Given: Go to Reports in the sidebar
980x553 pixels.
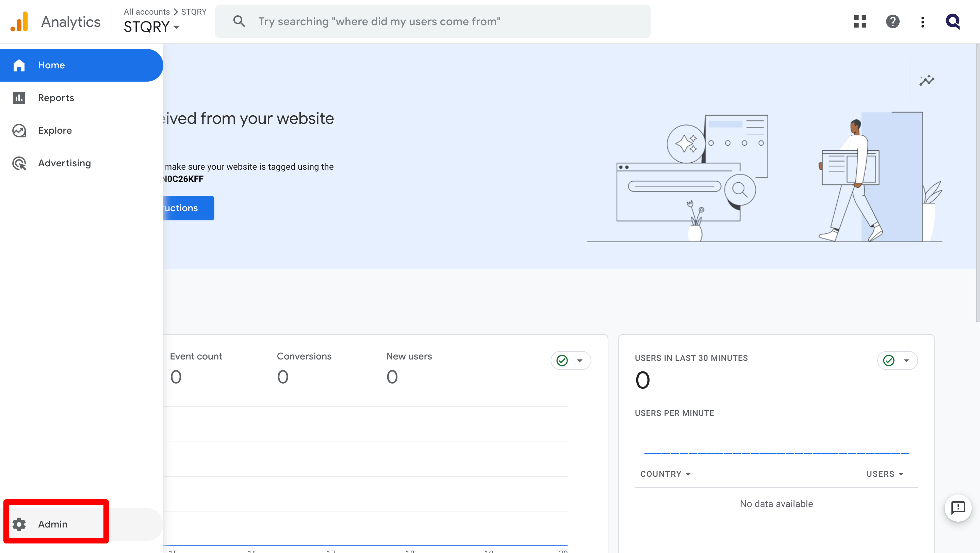Looking at the screenshot, I should coord(56,98).
